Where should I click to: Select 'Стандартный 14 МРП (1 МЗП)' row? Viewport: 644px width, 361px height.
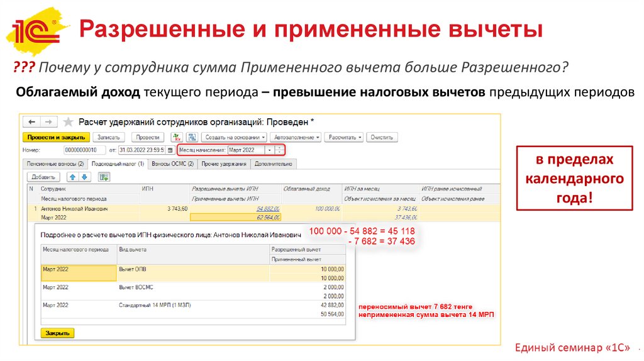[193, 309]
